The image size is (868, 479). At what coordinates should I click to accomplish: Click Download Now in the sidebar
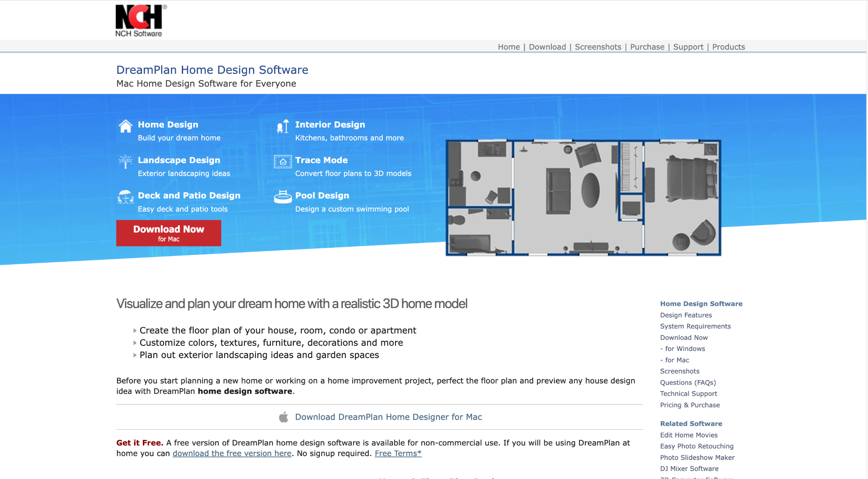(684, 338)
